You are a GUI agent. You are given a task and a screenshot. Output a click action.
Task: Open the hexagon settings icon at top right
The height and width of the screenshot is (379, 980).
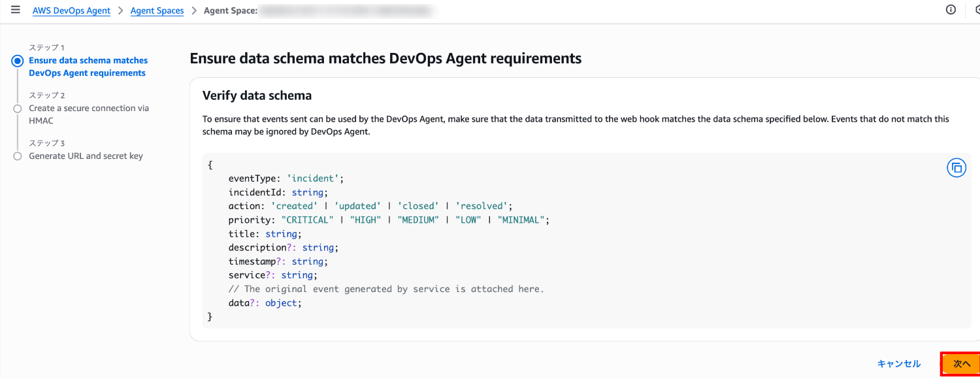976,10
